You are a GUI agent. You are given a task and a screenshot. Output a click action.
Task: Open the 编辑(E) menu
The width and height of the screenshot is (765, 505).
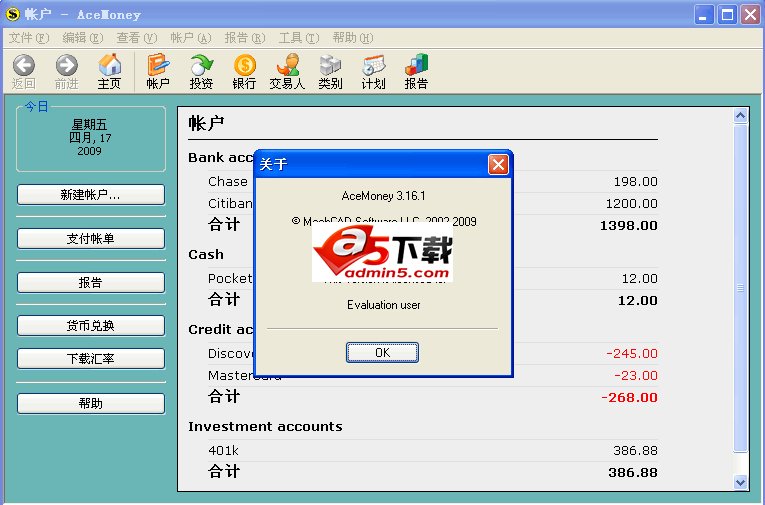coord(82,38)
